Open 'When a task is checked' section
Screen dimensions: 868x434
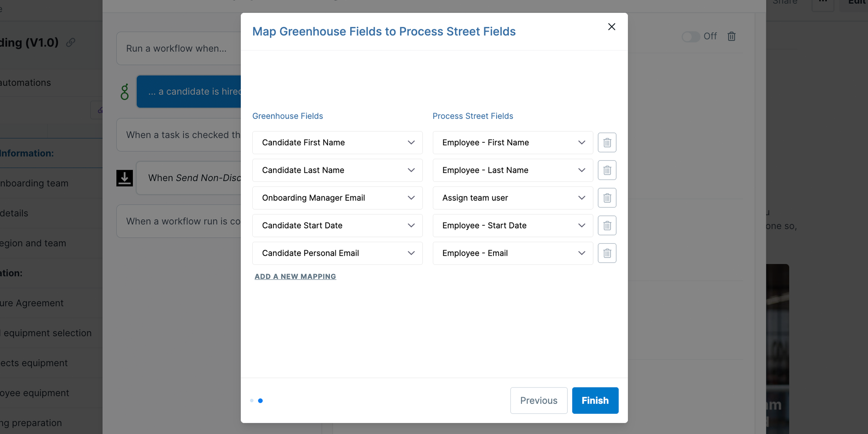[179, 135]
